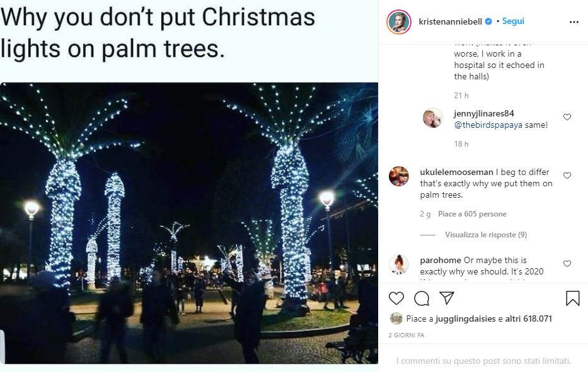View ukulelemooseman's profile via username

click(456, 172)
